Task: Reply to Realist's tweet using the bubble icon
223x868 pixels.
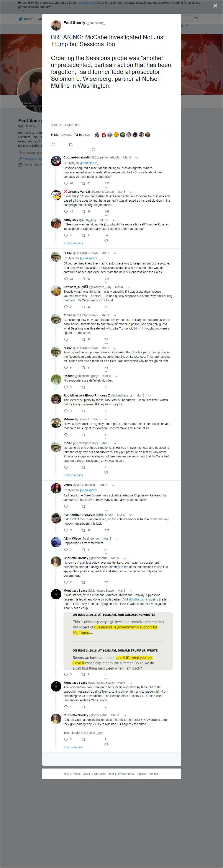Action: (66, 387)
